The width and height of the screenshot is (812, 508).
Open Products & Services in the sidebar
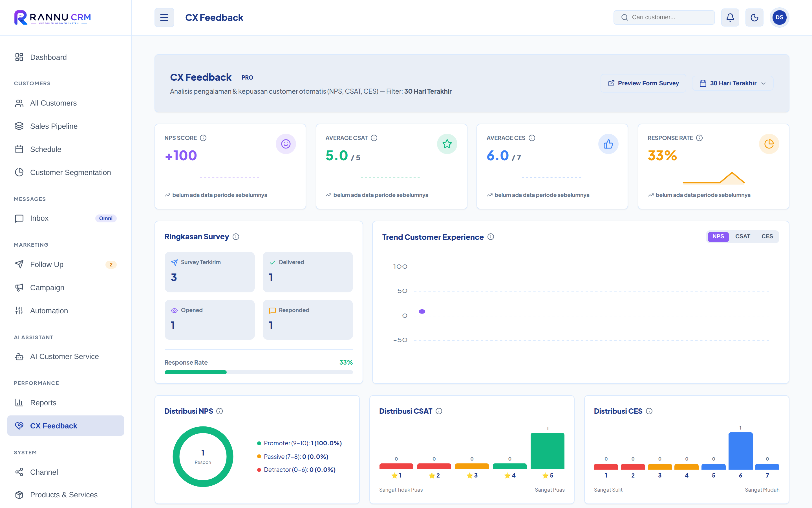(x=66, y=495)
